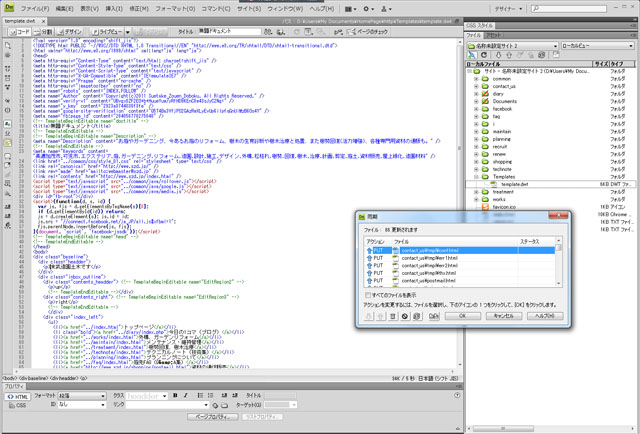Click the document title input field

coord(229,31)
